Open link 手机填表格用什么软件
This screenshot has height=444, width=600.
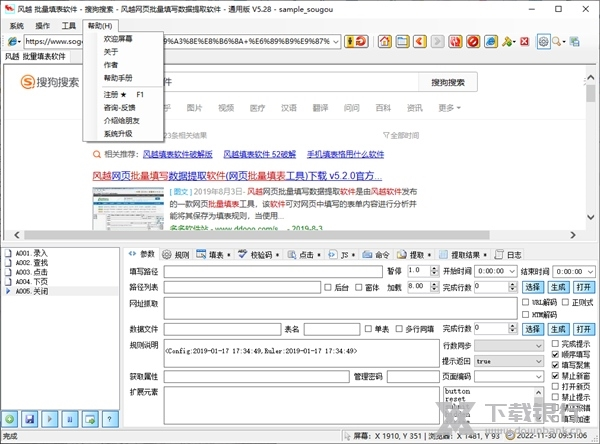[345, 154]
